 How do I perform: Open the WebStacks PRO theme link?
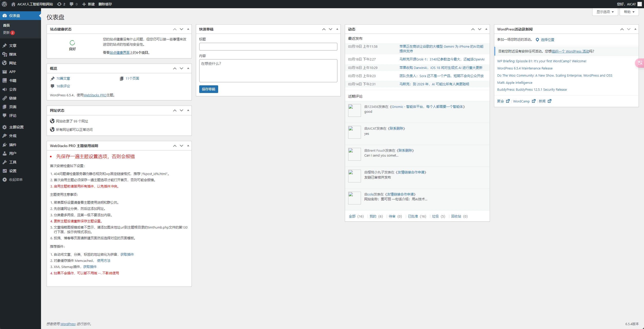click(95, 95)
